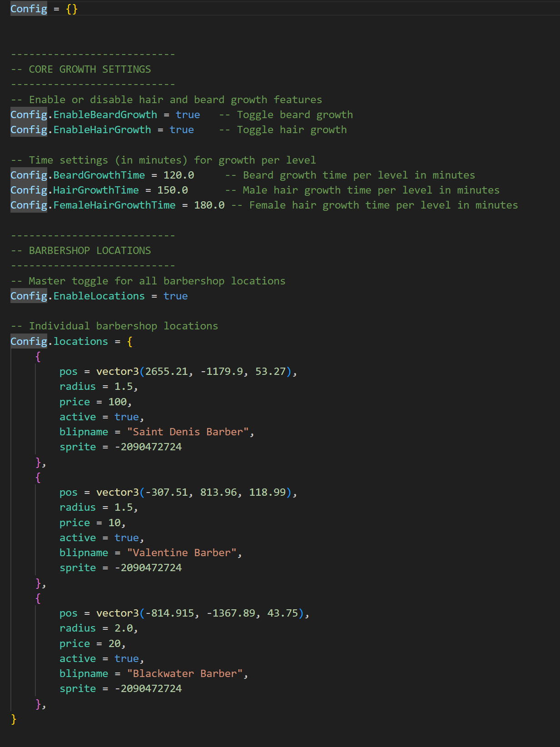560x747 pixels.
Task: Click 'active = true' in the Blackwater block
Action: pyautogui.click(x=102, y=658)
